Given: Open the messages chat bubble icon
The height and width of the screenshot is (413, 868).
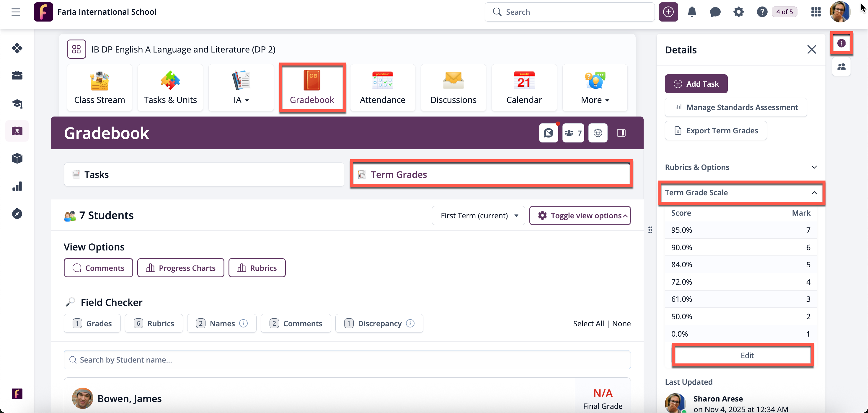Looking at the screenshot, I should click(x=715, y=12).
